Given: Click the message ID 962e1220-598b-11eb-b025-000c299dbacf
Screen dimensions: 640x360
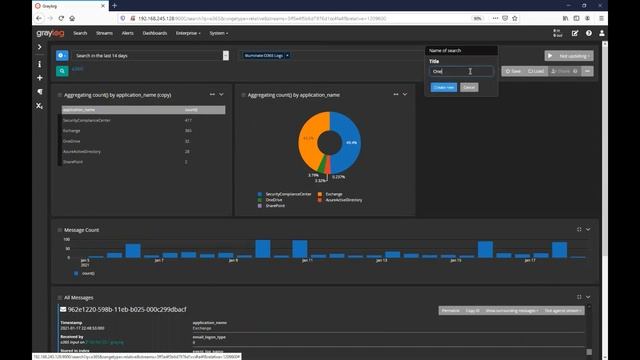Looking at the screenshot, I should [x=127, y=309].
